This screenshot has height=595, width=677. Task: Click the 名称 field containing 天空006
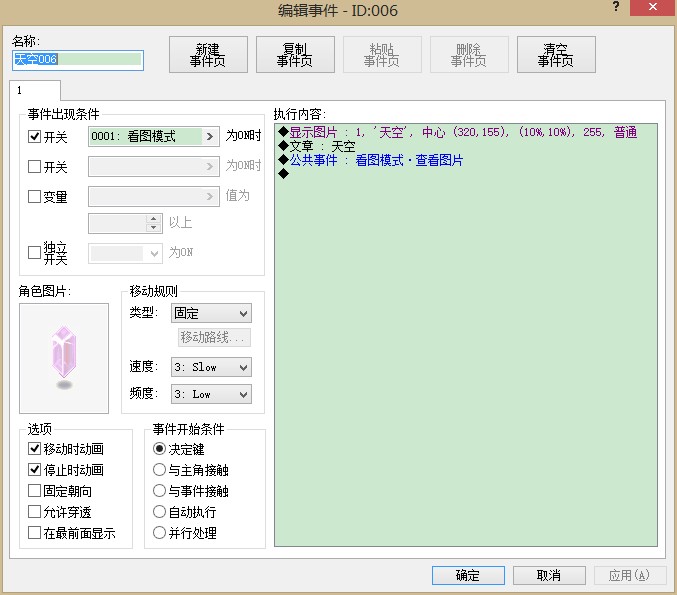tap(78, 60)
